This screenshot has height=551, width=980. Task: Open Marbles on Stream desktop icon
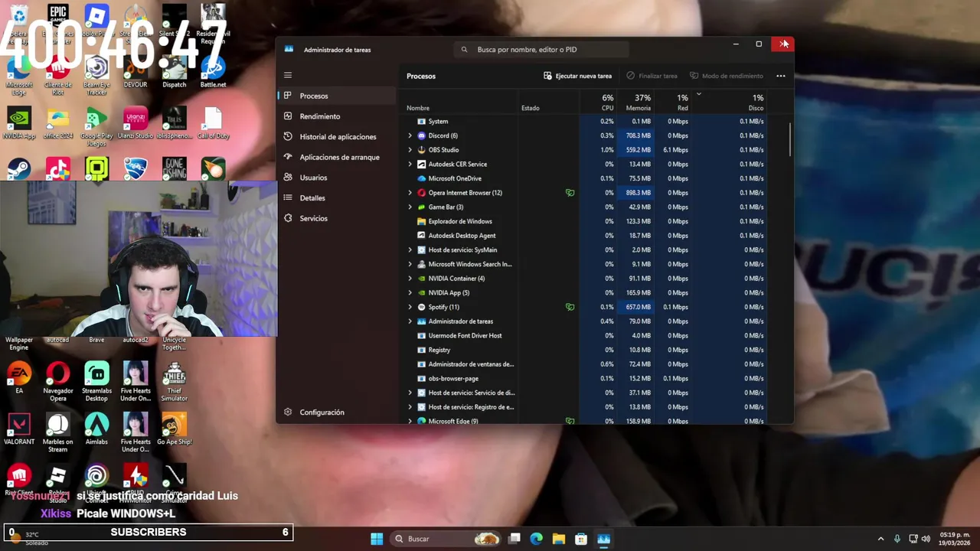[x=58, y=433]
